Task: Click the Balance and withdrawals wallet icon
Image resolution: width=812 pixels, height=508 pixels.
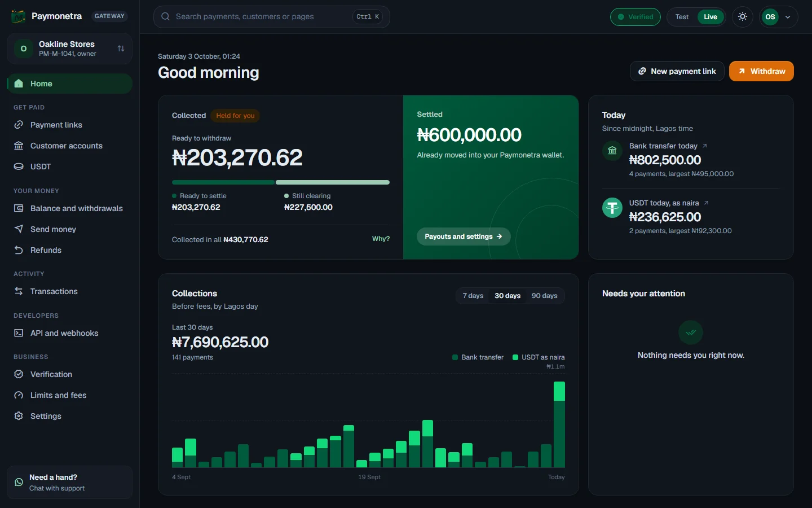Action: (19, 208)
